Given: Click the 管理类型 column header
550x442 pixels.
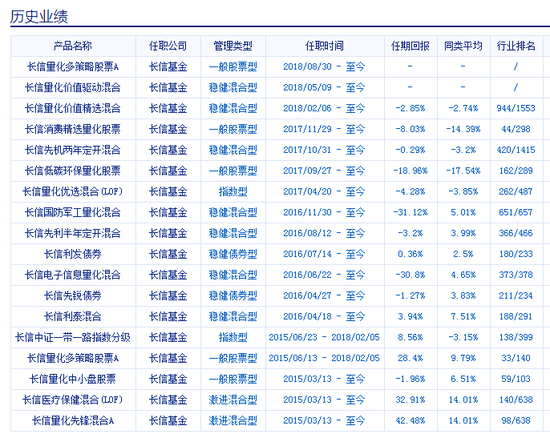Looking at the screenshot, I should point(233,46).
